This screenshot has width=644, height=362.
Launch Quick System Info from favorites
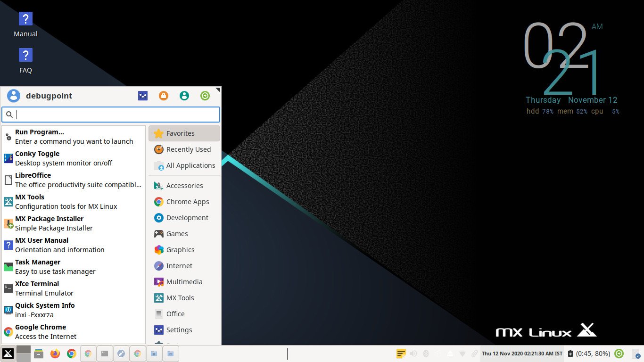click(74, 310)
